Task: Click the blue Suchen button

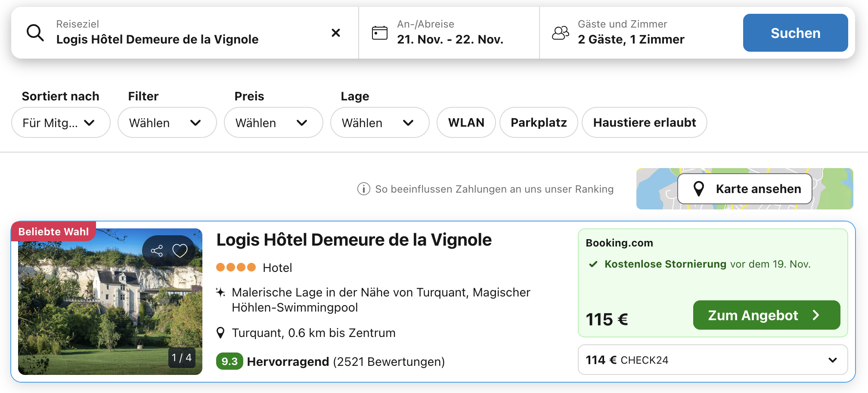Action: (x=795, y=33)
